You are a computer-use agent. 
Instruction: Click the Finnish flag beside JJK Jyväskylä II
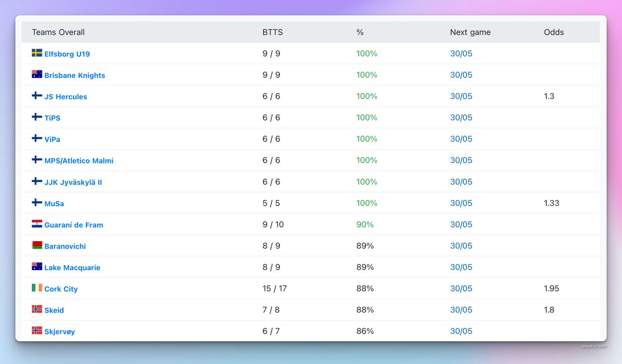point(37,181)
